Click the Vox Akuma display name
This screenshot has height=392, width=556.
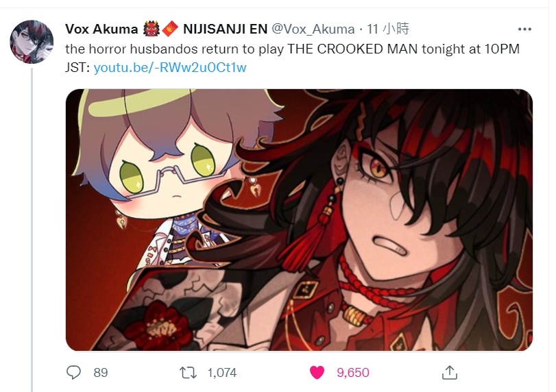[101, 29]
